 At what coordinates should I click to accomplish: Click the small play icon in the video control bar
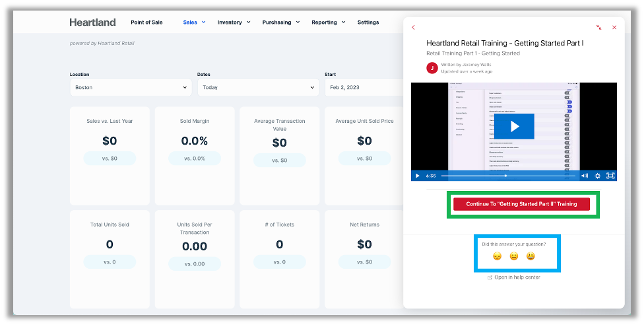(417, 176)
